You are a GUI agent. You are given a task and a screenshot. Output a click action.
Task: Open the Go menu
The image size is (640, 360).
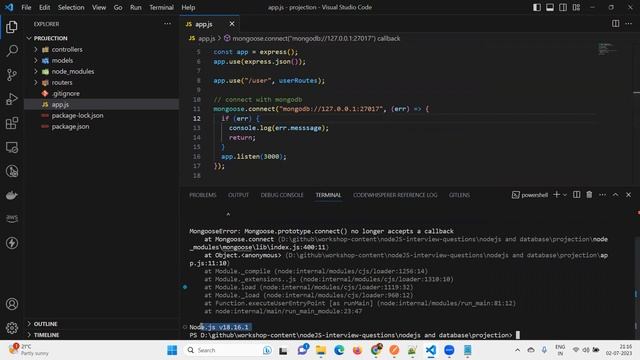118,7
